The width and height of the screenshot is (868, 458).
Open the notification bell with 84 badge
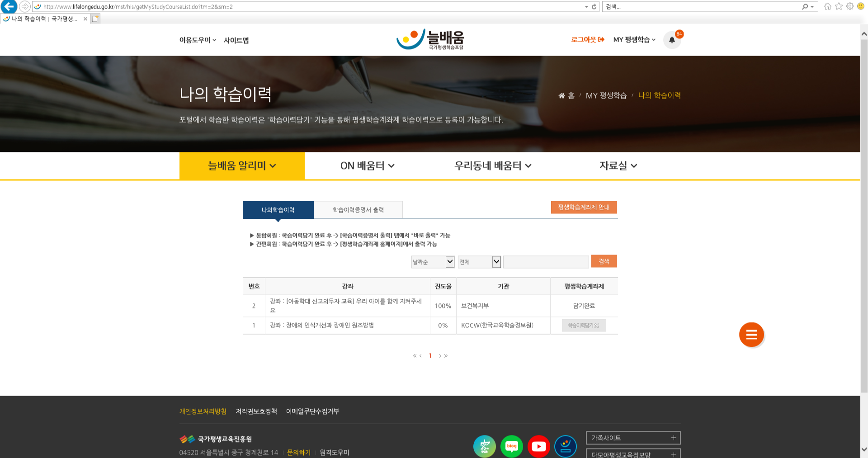click(x=672, y=40)
